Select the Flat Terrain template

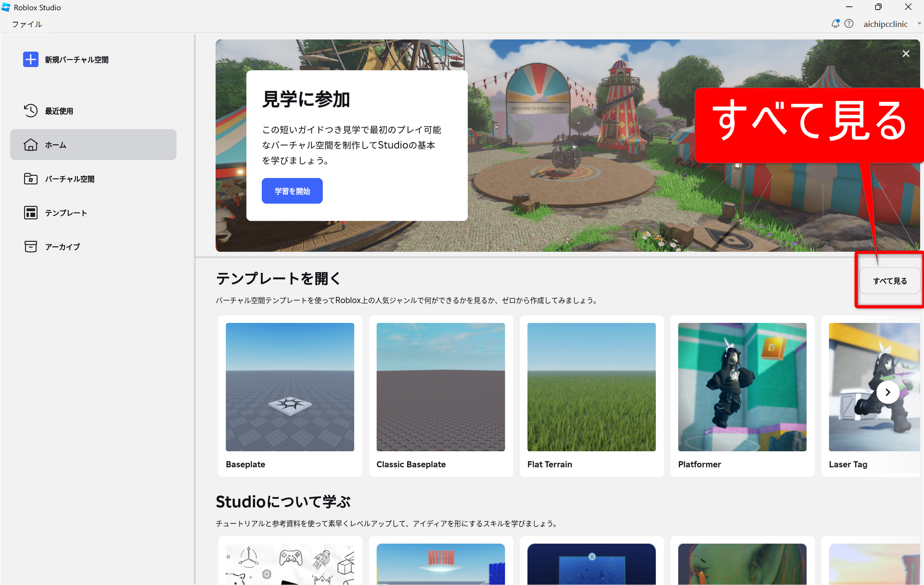(591, 387)
